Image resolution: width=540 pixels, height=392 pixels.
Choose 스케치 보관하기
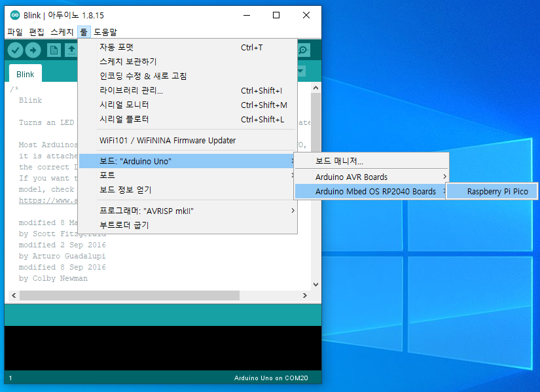click(x=188, y=62)
